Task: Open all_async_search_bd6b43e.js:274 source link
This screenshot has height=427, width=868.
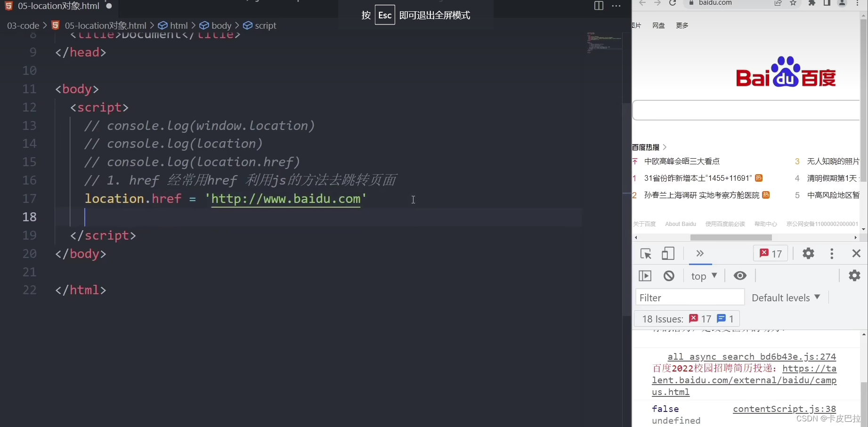Action: 752,357
